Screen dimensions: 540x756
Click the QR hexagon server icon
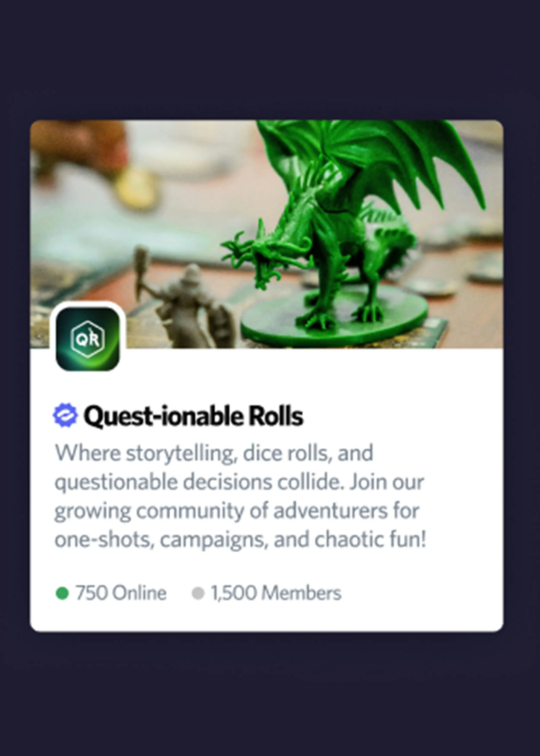pyautogui.click(x=88, y=339)
